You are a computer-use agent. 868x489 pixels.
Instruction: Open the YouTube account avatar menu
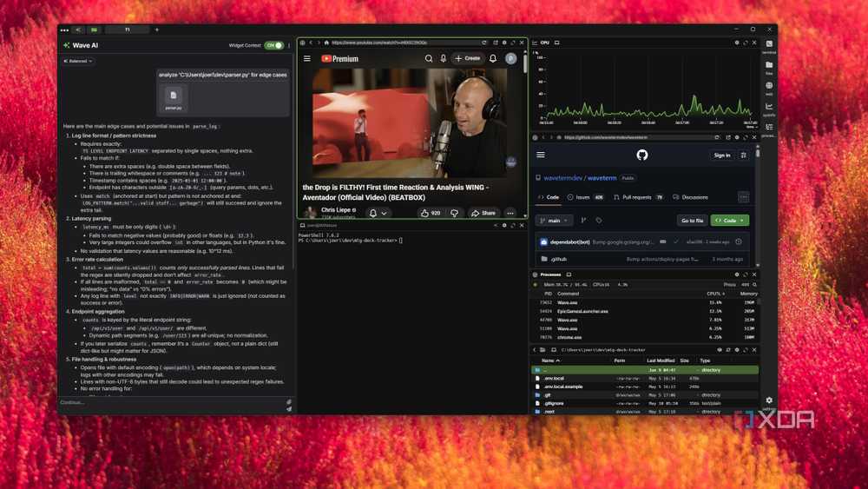[x=511, y=58]
